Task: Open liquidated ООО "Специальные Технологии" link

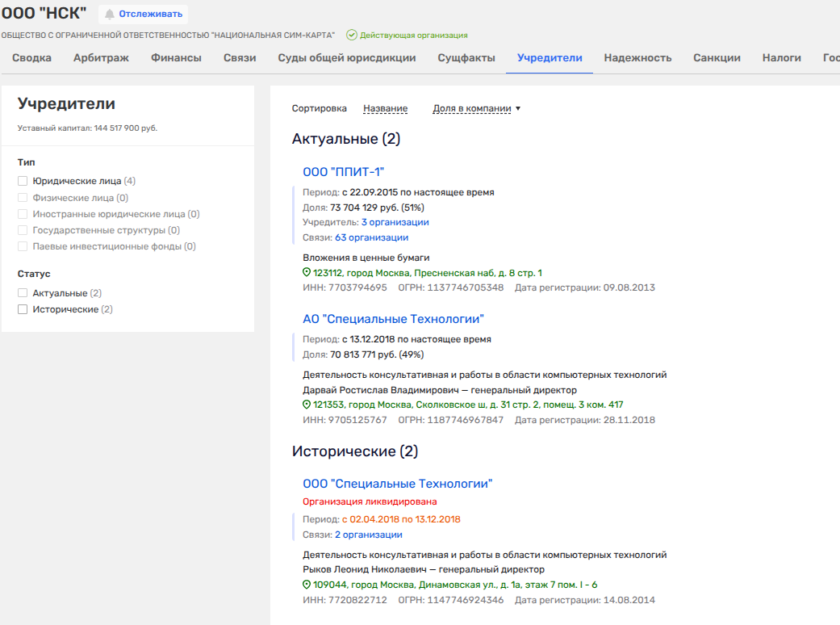Action: coord(397,484)
